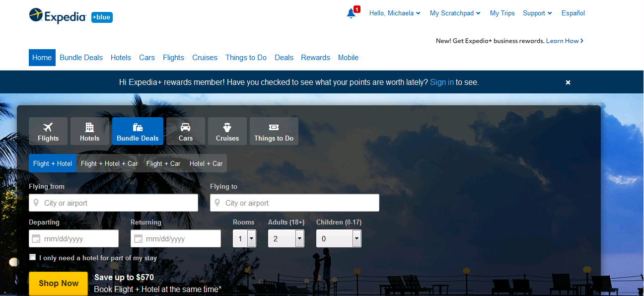Click the Shop Now button
The width and height of the screenshot is (644, 296).
click(x=59, y=284)
